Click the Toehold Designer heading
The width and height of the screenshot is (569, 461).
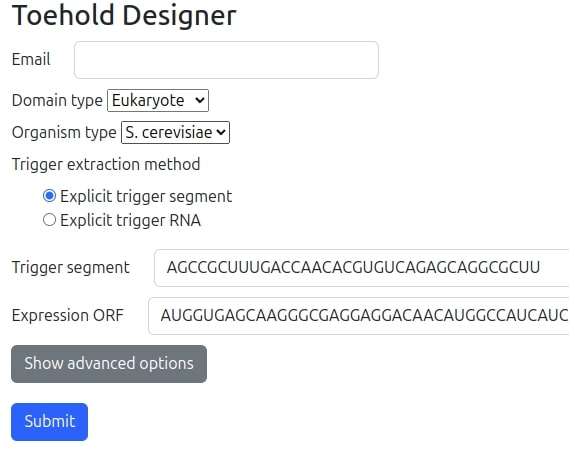click(124, 15)
